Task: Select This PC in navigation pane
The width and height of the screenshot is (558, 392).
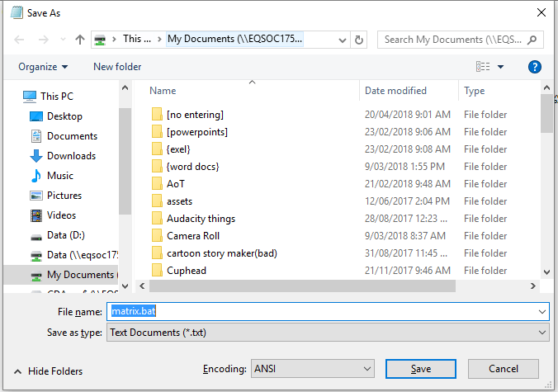Action: coord(57,96)
